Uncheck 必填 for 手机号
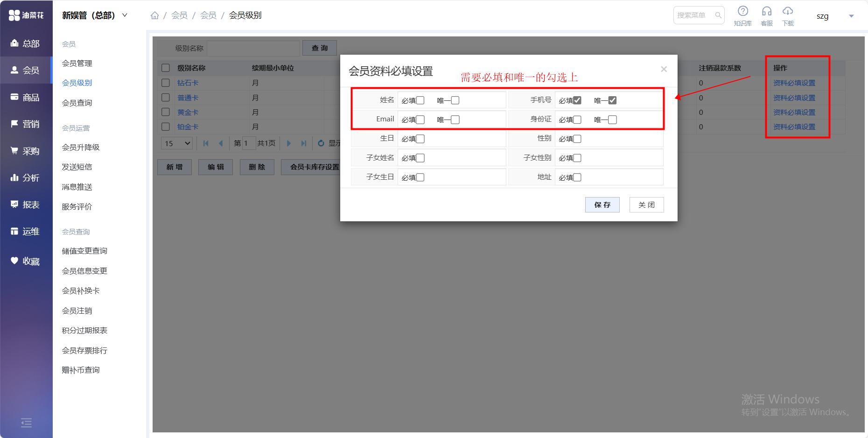 (x=577, y=100)
